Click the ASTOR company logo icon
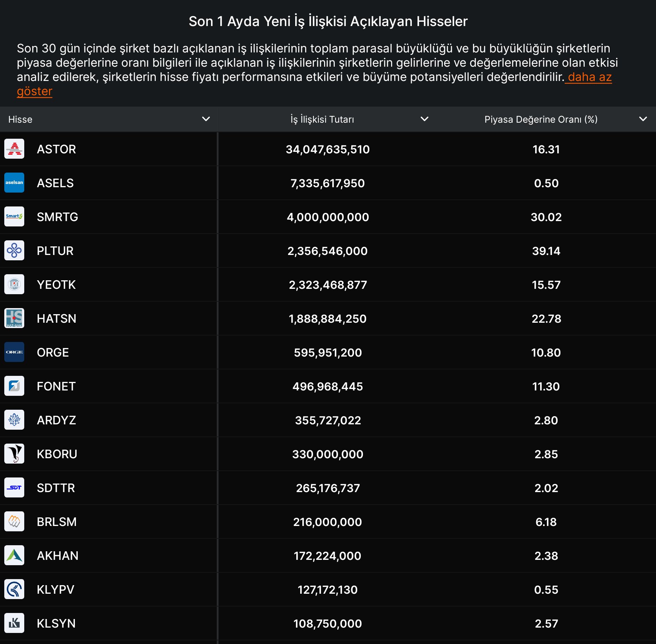Viewport: 656px width, 644px height. 14,149
